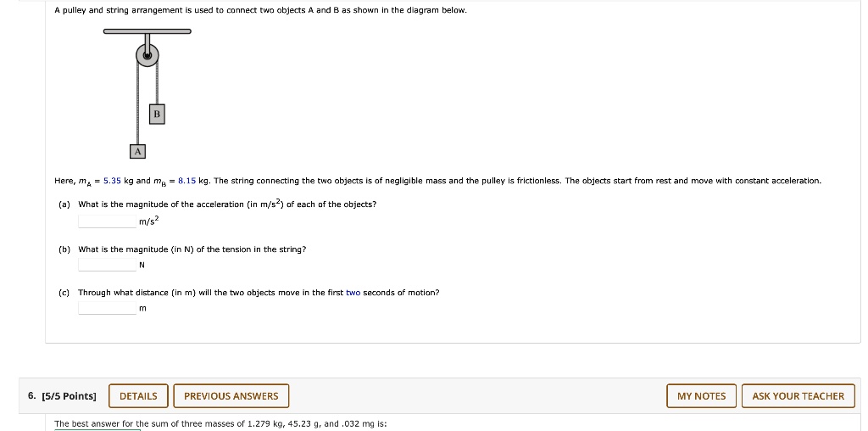Open PREVIOUS ANSWERS for question 6
The image size is (868, 431).
click(x=231, y=396)
